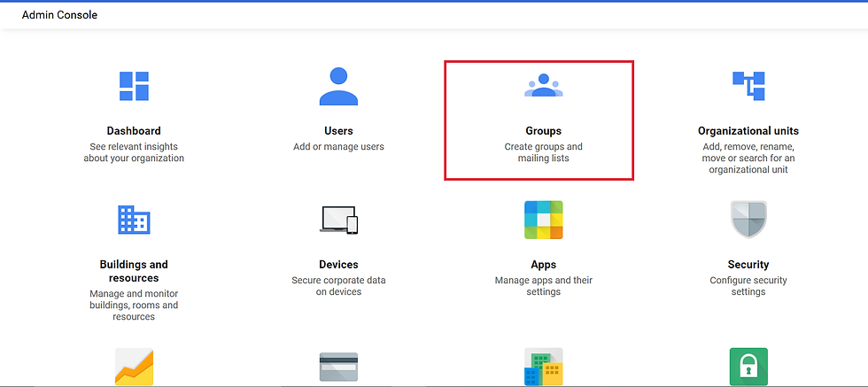Image resolution: width=868 pixels, height=387 pixels.
Task: Open the Dashboard tile icon
Action: [134, 86]
